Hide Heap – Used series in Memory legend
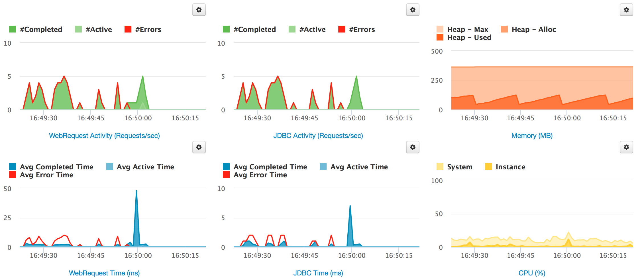644x280 pixels. [469, 37]
